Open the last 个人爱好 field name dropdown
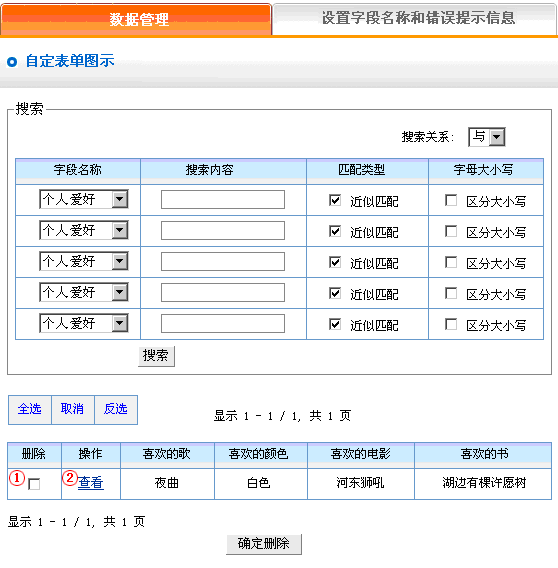This screenshot has width=558, height=568. tap(84, 323)
